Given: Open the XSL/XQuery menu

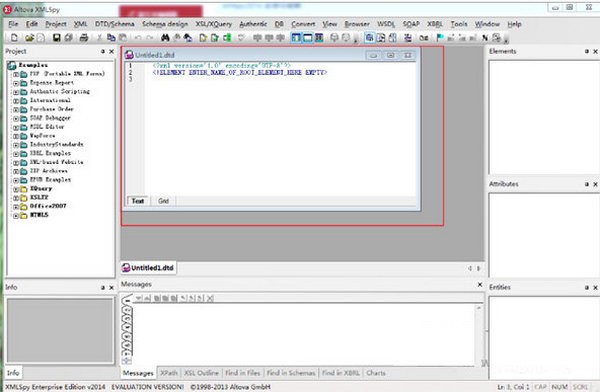Looking at the screenshot, I should (214, 24).
